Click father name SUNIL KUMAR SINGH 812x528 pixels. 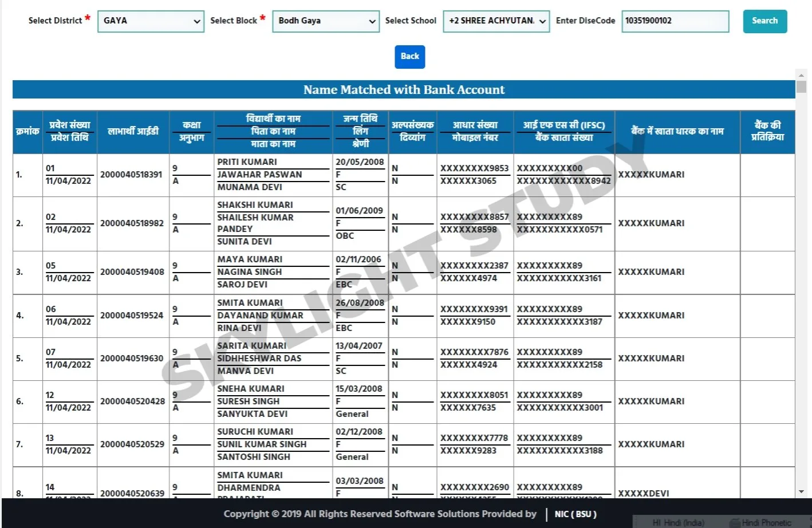click(x=262, y=444)
